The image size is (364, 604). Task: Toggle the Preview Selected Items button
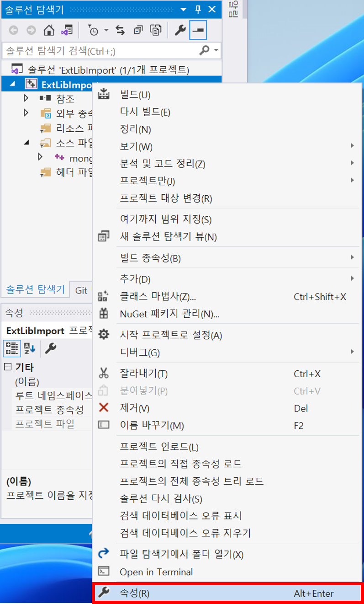[x=198, y=30]
